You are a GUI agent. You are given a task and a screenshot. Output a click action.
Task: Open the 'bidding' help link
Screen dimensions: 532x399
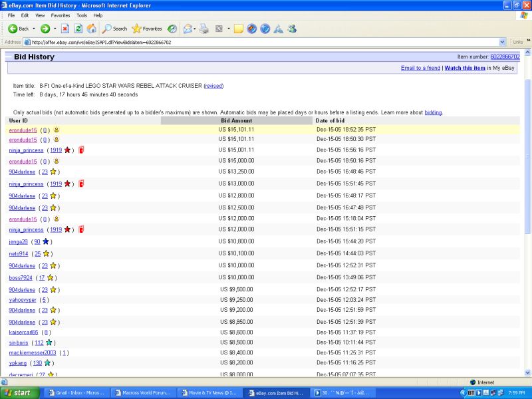[433, 112]
